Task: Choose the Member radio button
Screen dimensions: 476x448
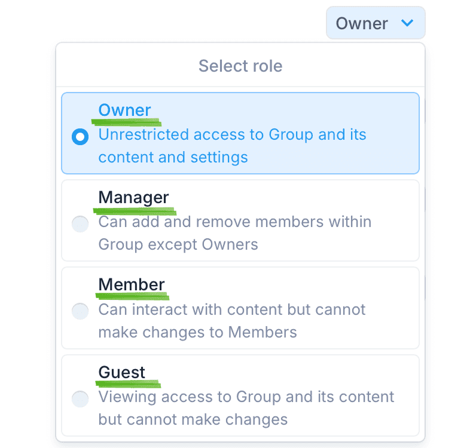Action: [x=80, y=311]
